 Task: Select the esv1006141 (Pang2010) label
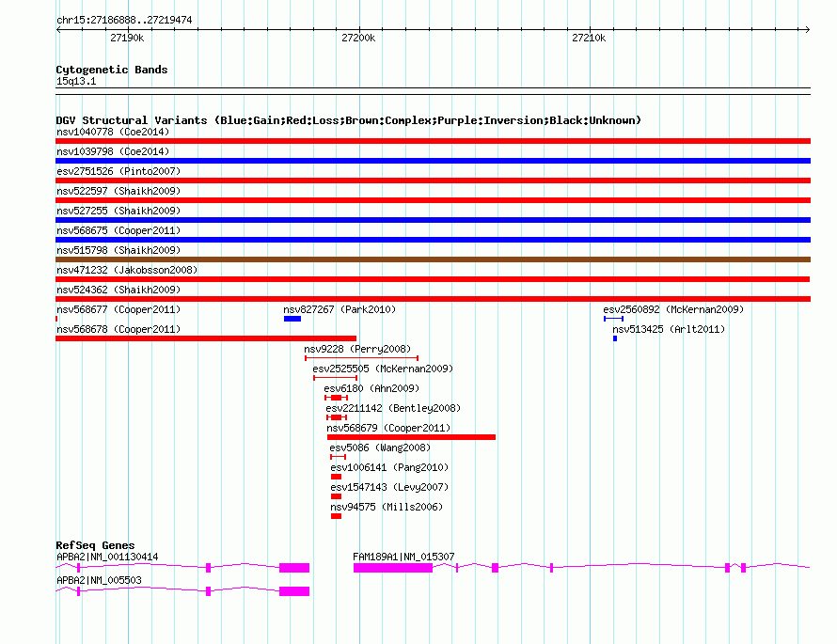pos(389,467)
